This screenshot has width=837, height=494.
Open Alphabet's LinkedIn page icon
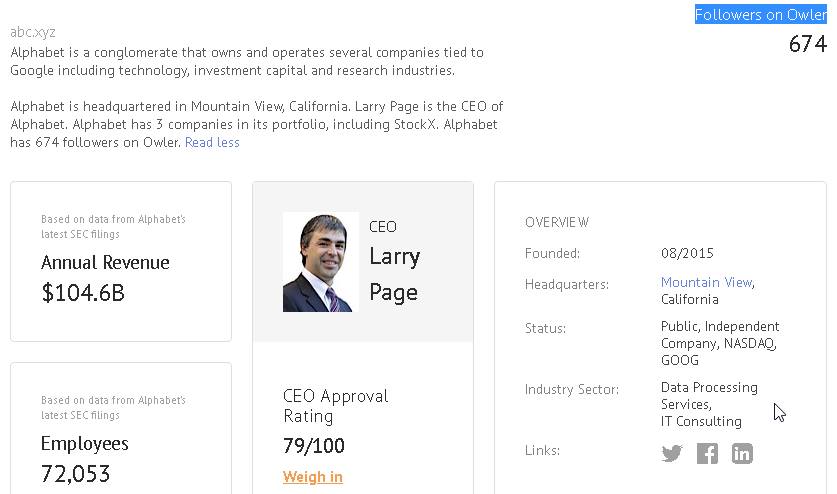click(x=742, y=453)
